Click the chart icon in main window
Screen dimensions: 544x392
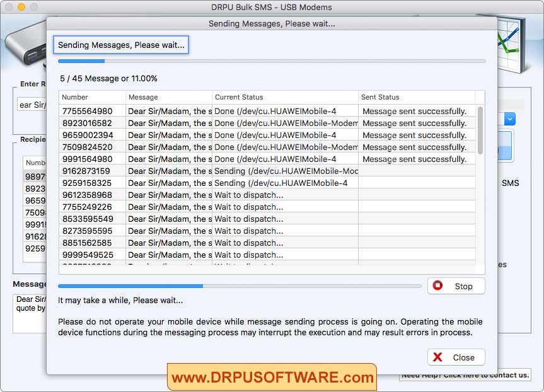click(x=511, y=43)
